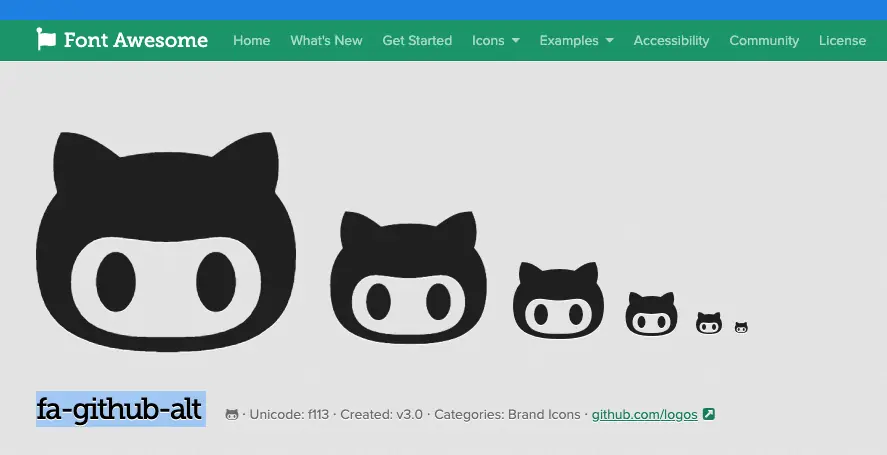Click the tiniest GitHub cat icon preview
Screen dimensions: 887x455
point(741,328)
